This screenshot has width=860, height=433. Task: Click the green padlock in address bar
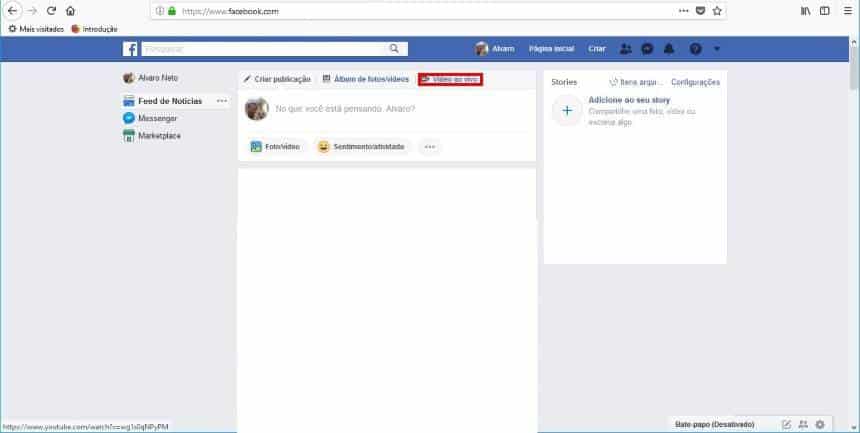tap(172, 11)
